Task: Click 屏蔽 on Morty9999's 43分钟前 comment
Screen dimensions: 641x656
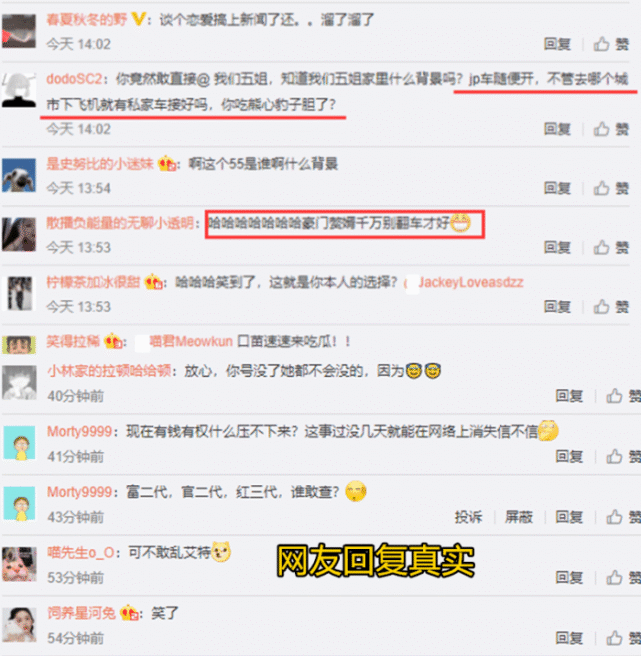Action: click(x=519, y=517)
